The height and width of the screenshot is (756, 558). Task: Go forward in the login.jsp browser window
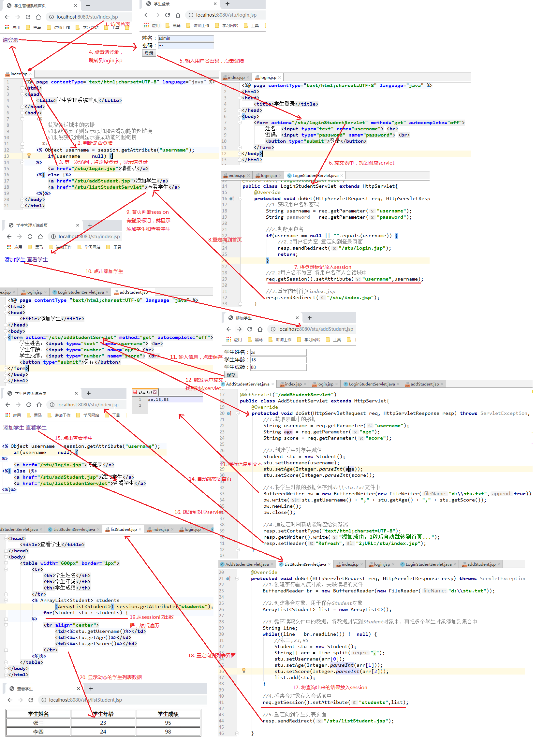[x=157, y=15]
